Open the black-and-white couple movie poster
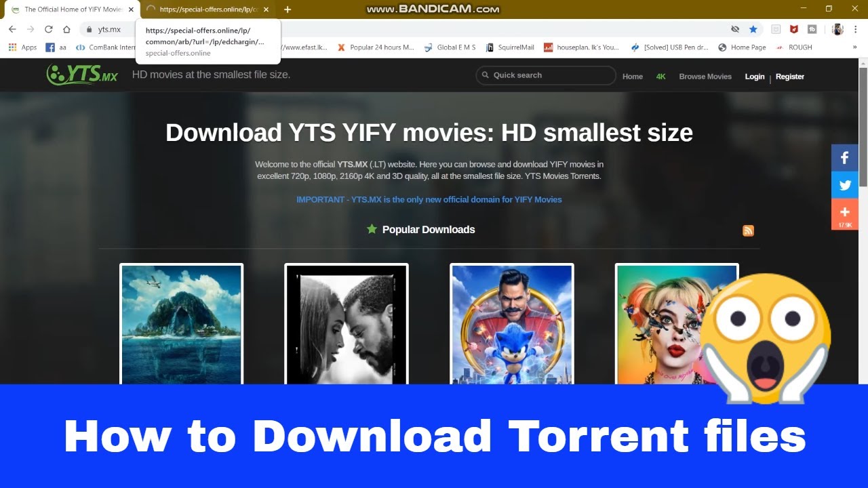 [347, 324]
